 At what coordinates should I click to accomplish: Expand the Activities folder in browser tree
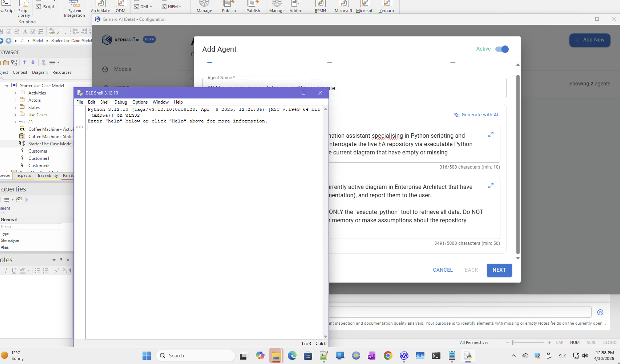tap(15, 93)
